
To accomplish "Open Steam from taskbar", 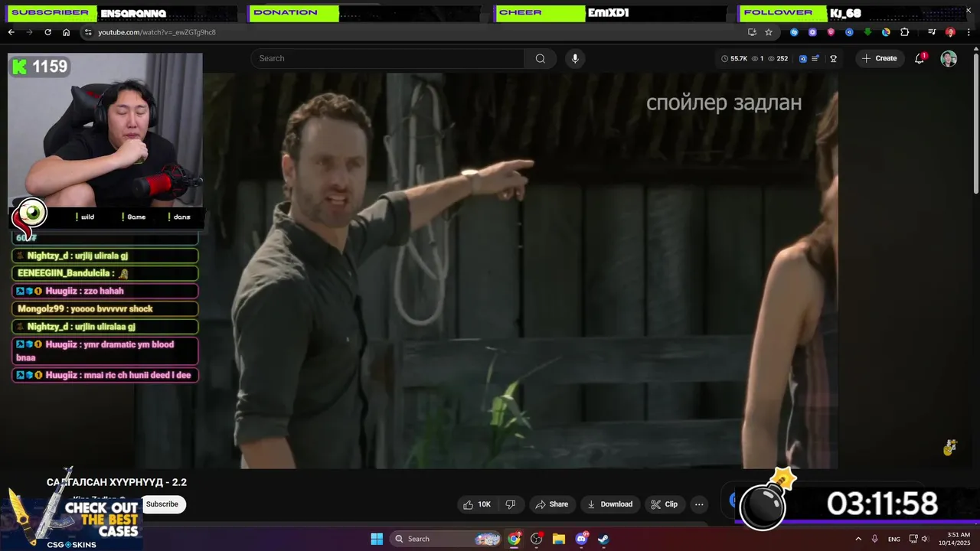I will [x=603, y=539].
